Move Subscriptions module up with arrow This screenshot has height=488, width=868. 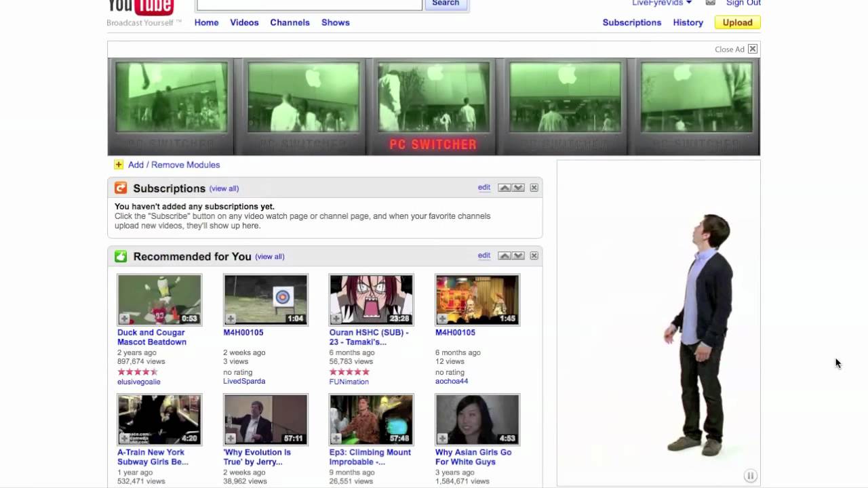[x=505, y=188]
